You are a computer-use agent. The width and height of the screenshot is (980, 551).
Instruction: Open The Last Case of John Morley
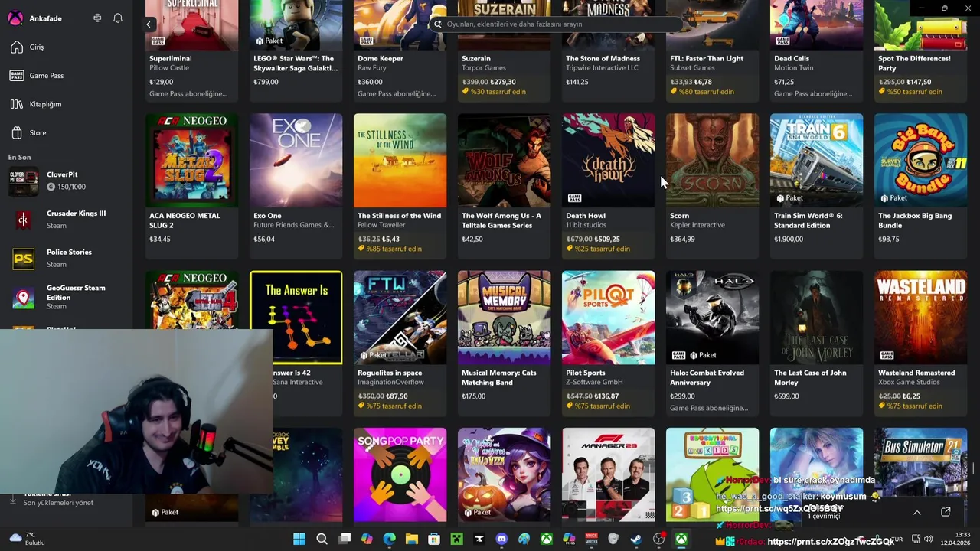pos(817,343)
